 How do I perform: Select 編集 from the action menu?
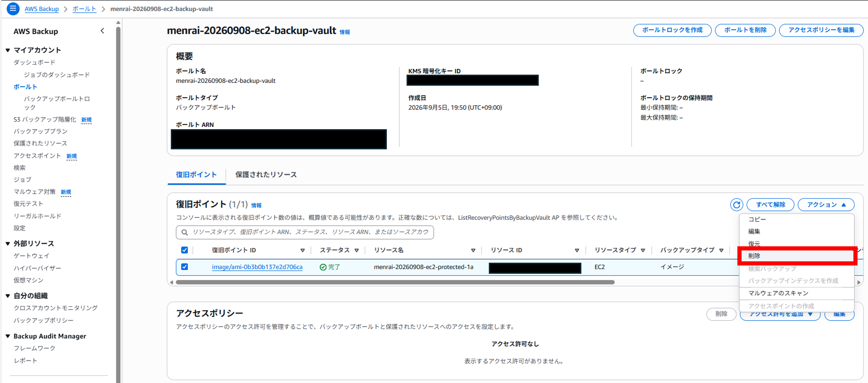pos(797,231)
